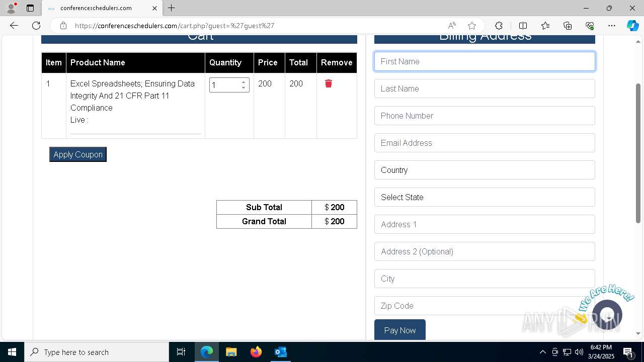
Task: Open a new browser tab
Action: click(x=172, y=8)
